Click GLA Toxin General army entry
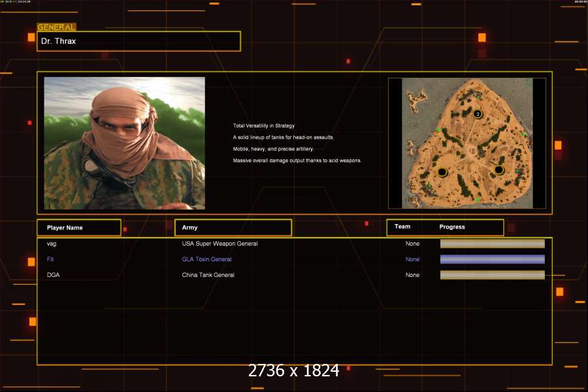This screenshot has height=392, width=588. [x=206, y=259]
